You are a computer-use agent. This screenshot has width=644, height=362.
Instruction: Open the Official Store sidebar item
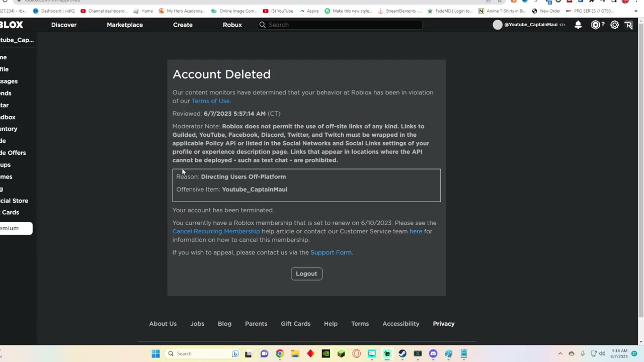tap(14, 201)
